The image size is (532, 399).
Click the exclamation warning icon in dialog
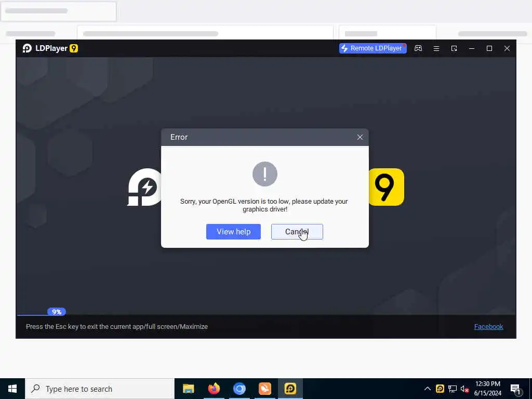(x=265, y=174)
